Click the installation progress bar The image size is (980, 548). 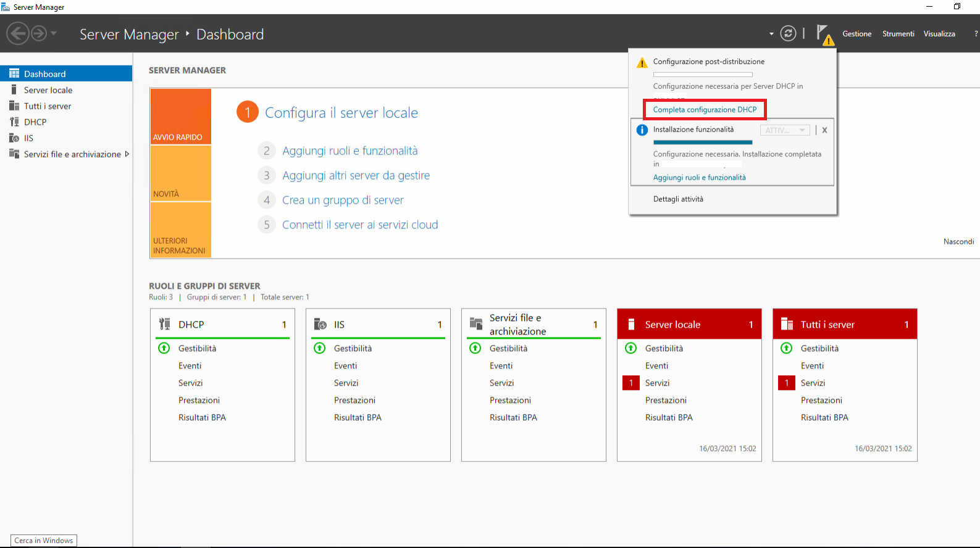(x=703, y=142)
